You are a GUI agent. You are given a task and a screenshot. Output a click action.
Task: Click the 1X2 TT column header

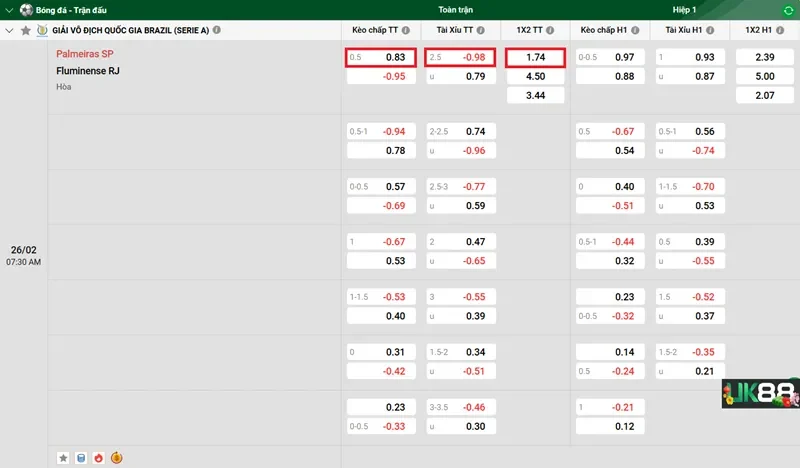(x=530, y=30)
